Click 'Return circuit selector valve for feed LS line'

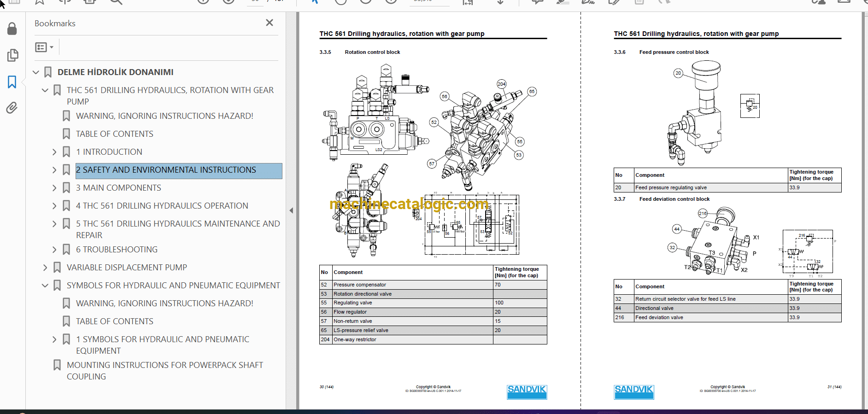pyautogui.click(x=711, y=299)
